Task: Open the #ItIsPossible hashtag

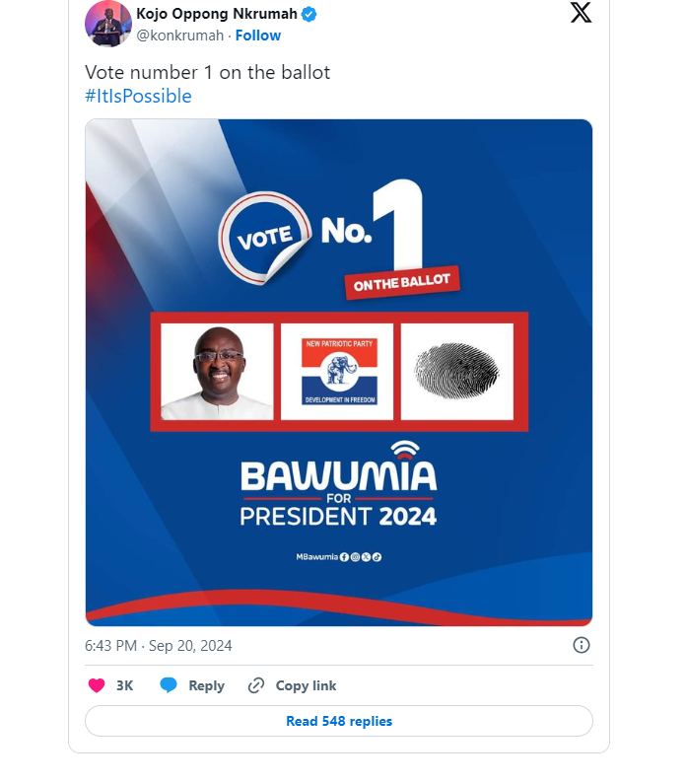Action: pos(138,96)
